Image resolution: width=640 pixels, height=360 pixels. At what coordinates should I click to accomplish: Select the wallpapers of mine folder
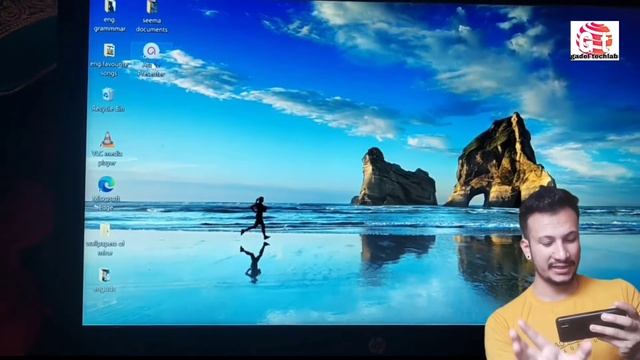click(105, 230)
